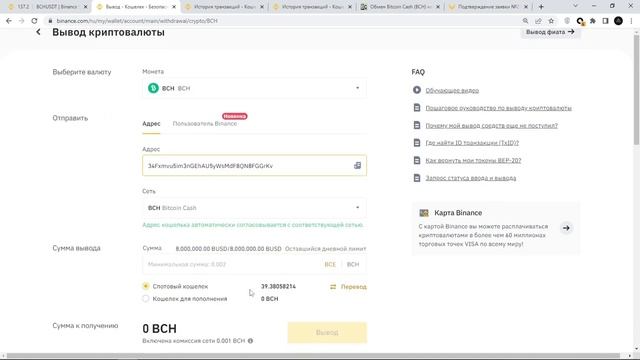Open the browser profile avatar
The image size is (640, 360).
618,21
